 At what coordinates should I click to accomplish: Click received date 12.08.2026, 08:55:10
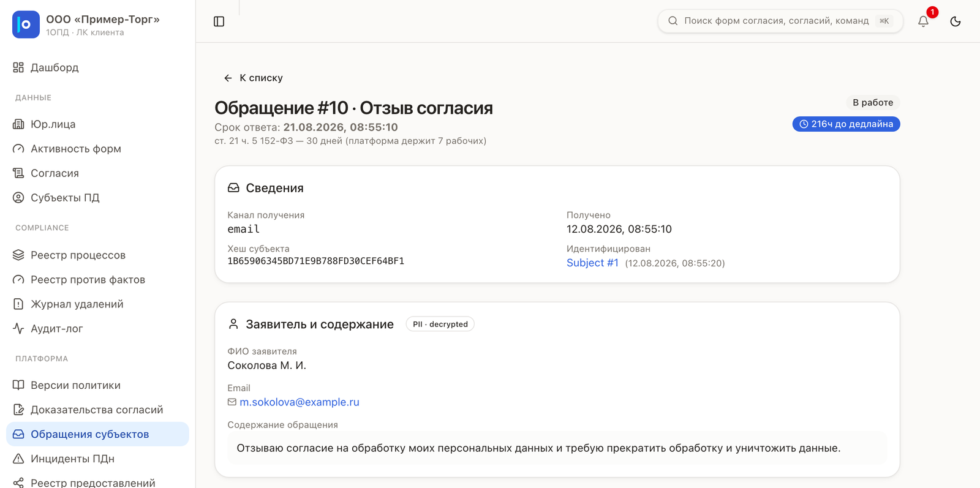click(x=619, y=229)
